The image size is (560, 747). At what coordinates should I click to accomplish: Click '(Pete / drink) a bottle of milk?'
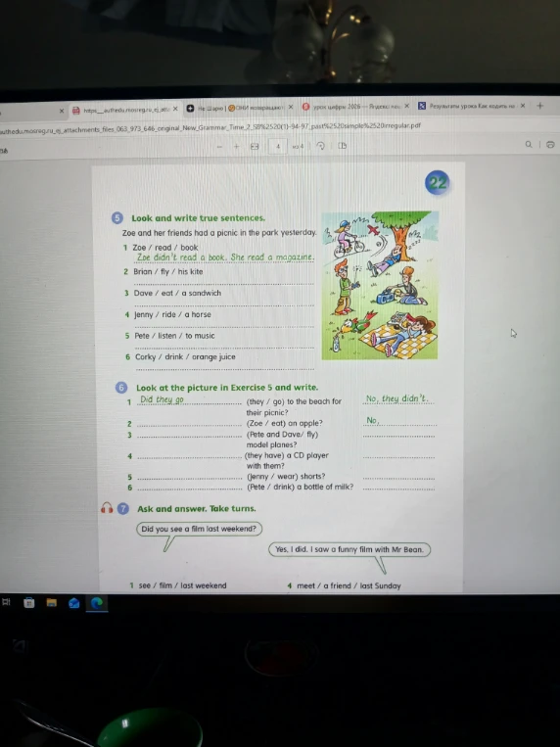coord(301,487)
